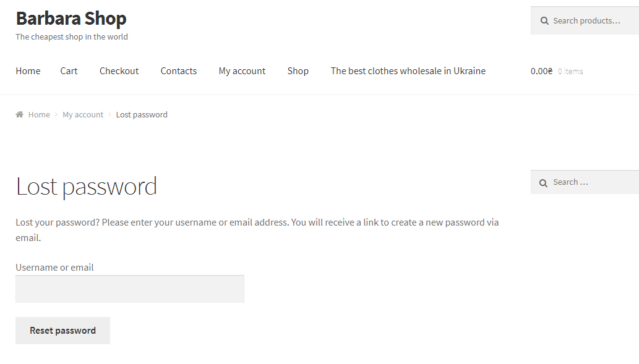Go to the Cart page
This screenshot has width=639, height=364.
coord(69,71)
